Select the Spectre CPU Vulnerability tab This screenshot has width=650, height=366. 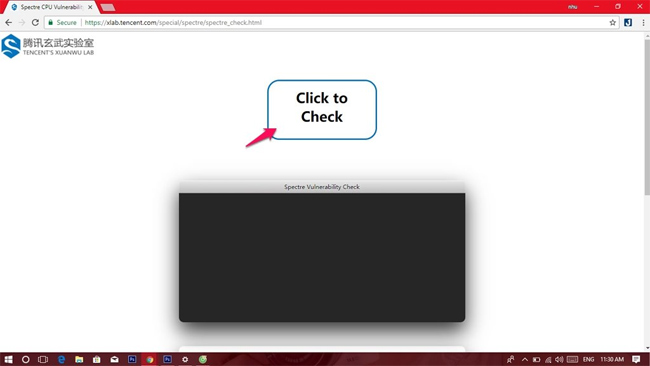pyautogui.click(x=51, y=7)
